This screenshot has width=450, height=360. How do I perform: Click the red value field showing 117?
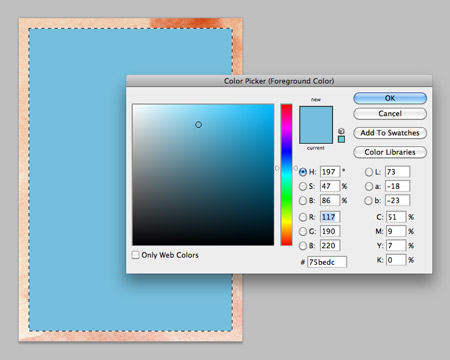[330, 217]
